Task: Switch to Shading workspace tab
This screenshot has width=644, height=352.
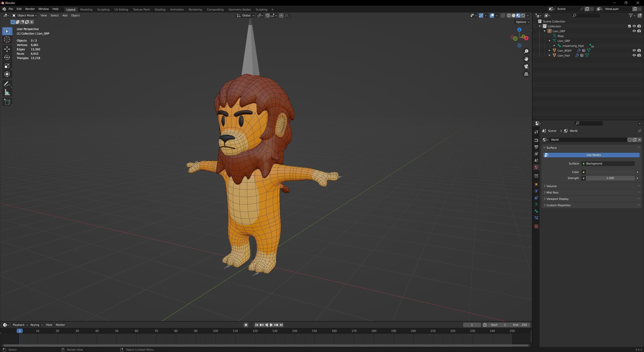Action: tap(160, 10)
